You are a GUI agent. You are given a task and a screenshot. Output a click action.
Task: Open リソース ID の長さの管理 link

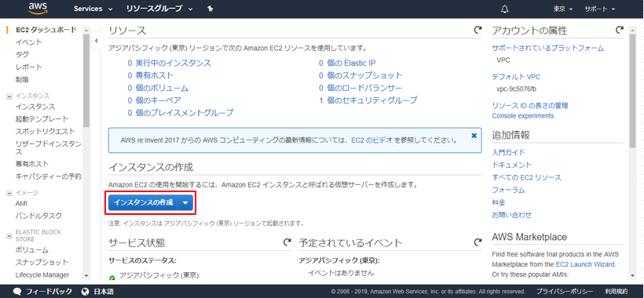pos(530,106)
